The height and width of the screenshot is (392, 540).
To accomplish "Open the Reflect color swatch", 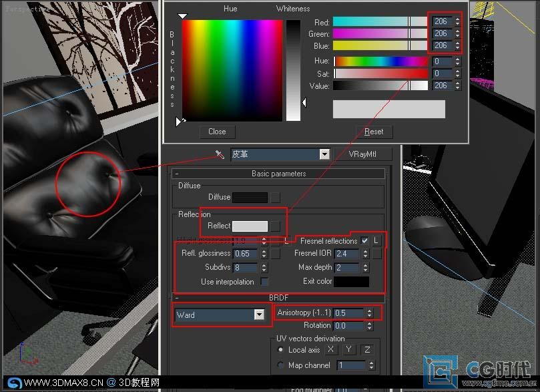I will [250, 226].
